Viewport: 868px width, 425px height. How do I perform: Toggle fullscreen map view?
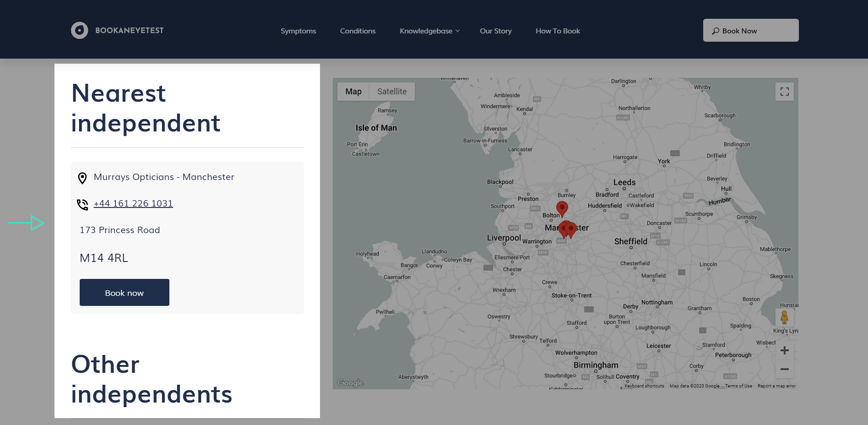click(x=784, y=92)
